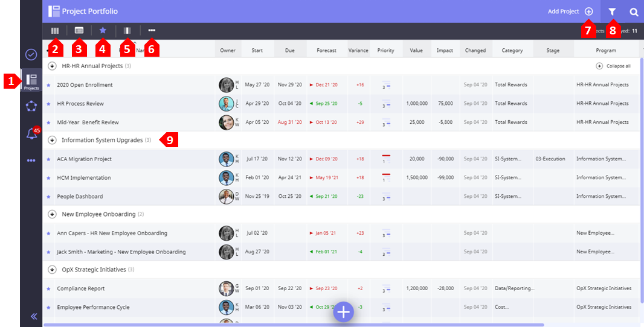The height and width of the screenshot is (327, 644).
Task: Click the columns view toolbar icon
Action: pos(55,30)
